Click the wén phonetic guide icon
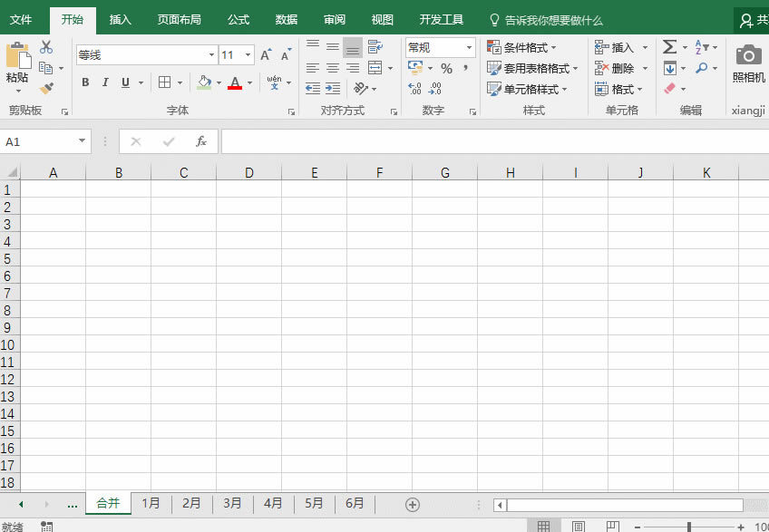 (274, 82)
